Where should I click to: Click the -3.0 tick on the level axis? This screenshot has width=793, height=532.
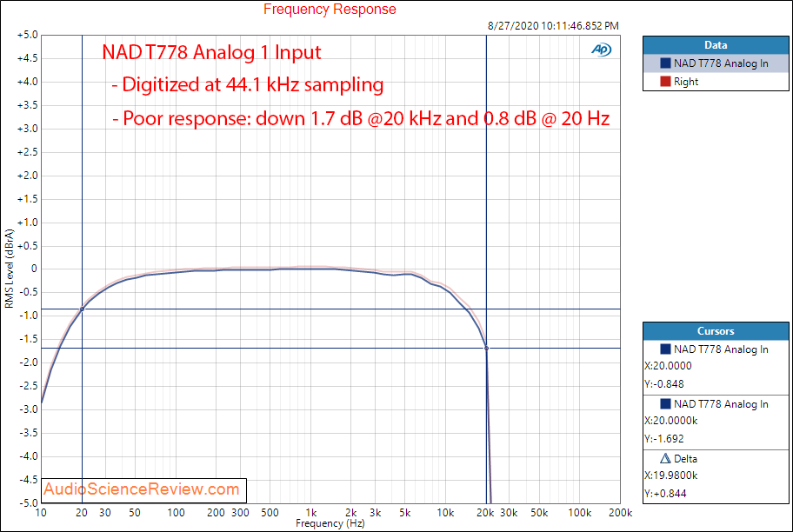[29, 409]
